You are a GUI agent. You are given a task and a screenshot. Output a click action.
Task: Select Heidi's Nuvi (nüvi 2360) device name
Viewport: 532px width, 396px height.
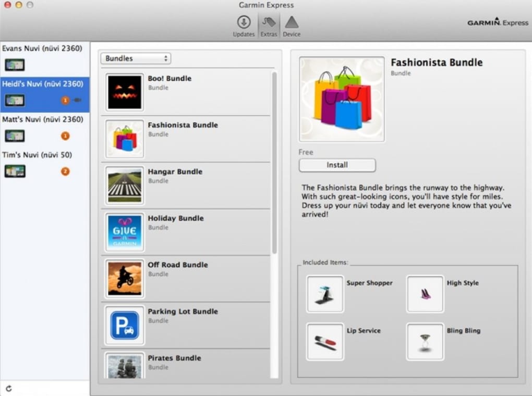(x=42, y=84)
